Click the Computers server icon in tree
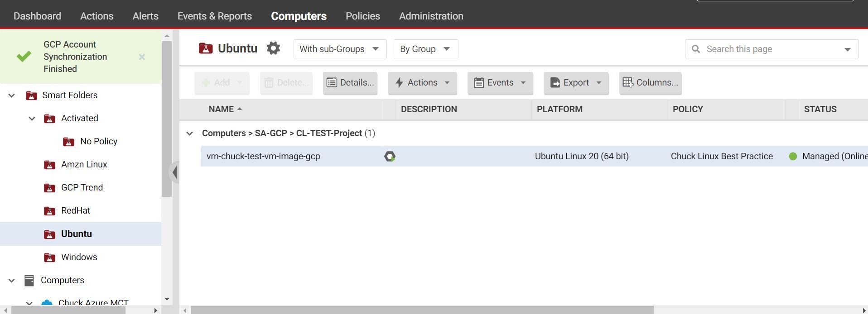 [29, 281]
